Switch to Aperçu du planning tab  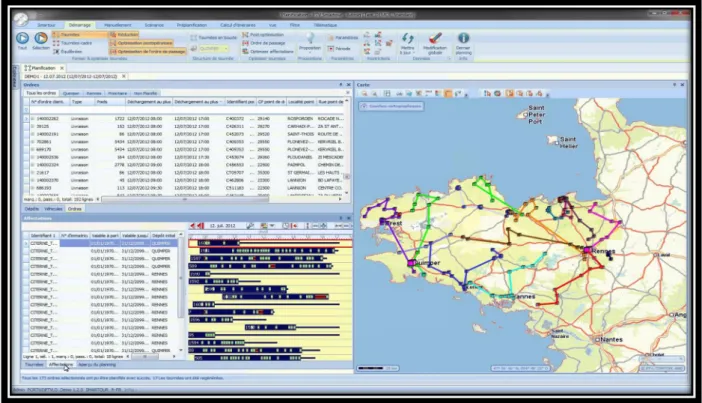click(97, 365)
